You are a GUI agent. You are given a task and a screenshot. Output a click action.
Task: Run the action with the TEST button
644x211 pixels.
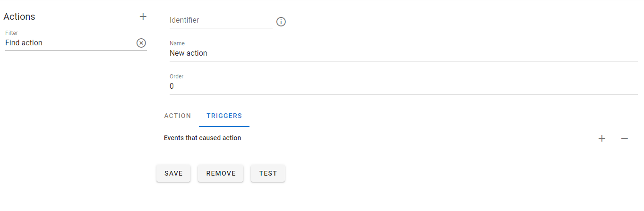(268, 173)
